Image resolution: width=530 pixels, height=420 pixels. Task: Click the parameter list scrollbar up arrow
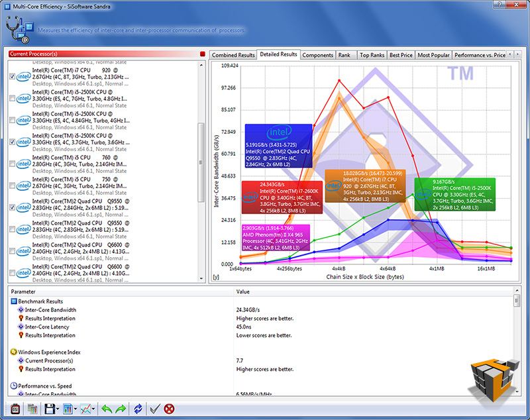[517, 290]
